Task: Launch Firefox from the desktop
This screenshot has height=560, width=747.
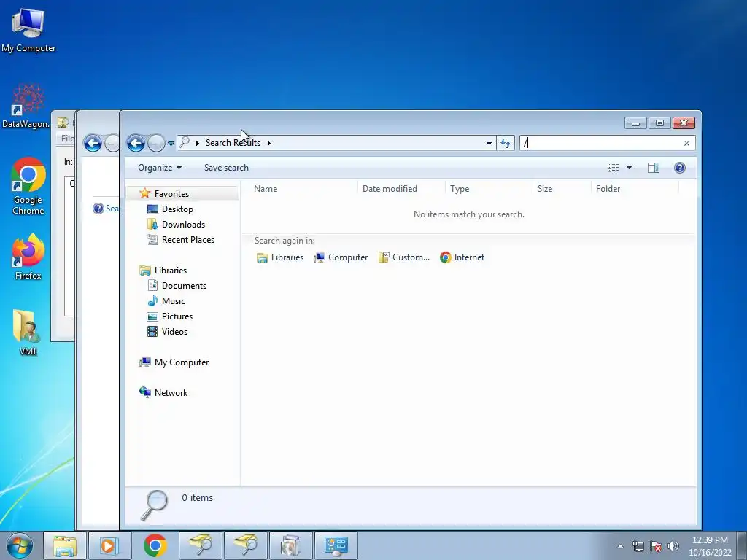Action: (28, 256)
